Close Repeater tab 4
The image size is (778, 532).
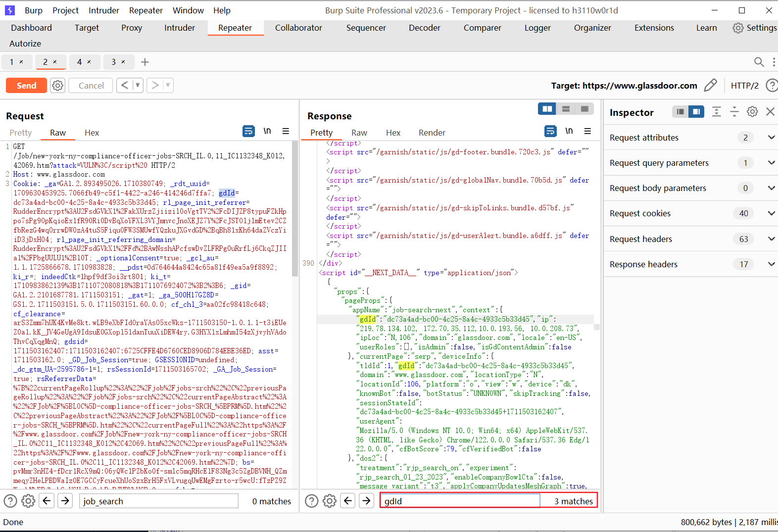tap(89, 62)
